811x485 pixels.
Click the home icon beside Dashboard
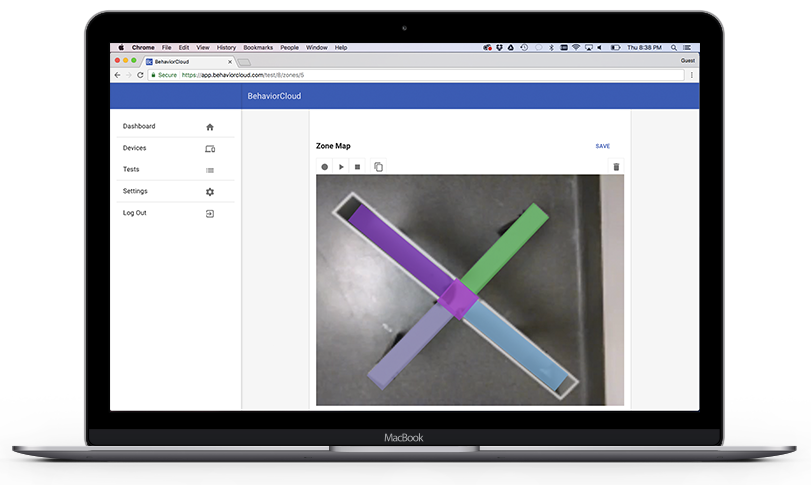click(x=209, y=127)
